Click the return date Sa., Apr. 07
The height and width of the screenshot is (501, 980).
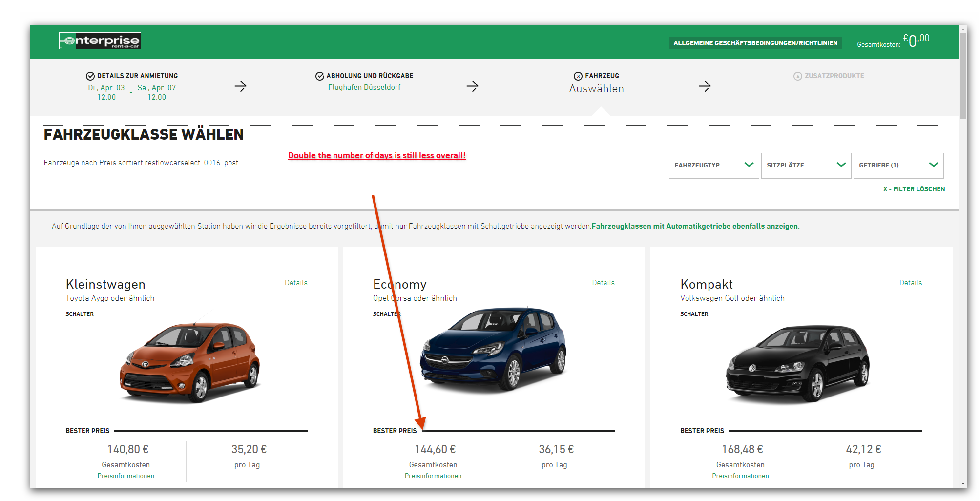[x=157, y=88]
